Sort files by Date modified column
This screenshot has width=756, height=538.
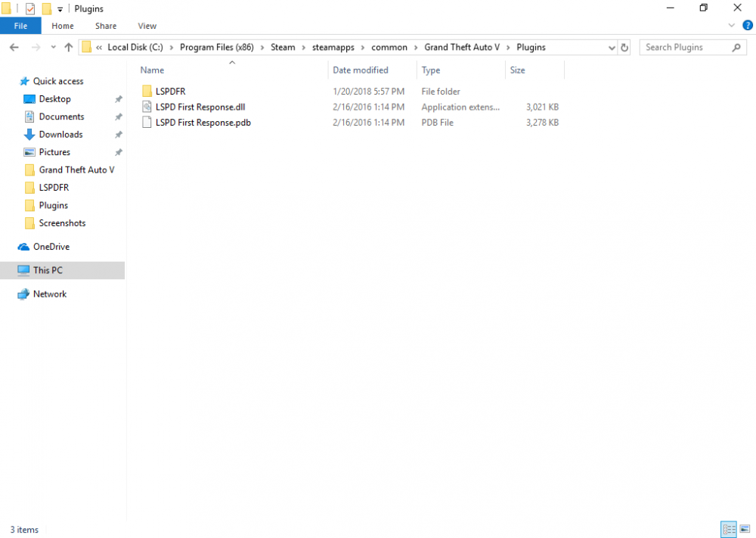click(361, 70)
